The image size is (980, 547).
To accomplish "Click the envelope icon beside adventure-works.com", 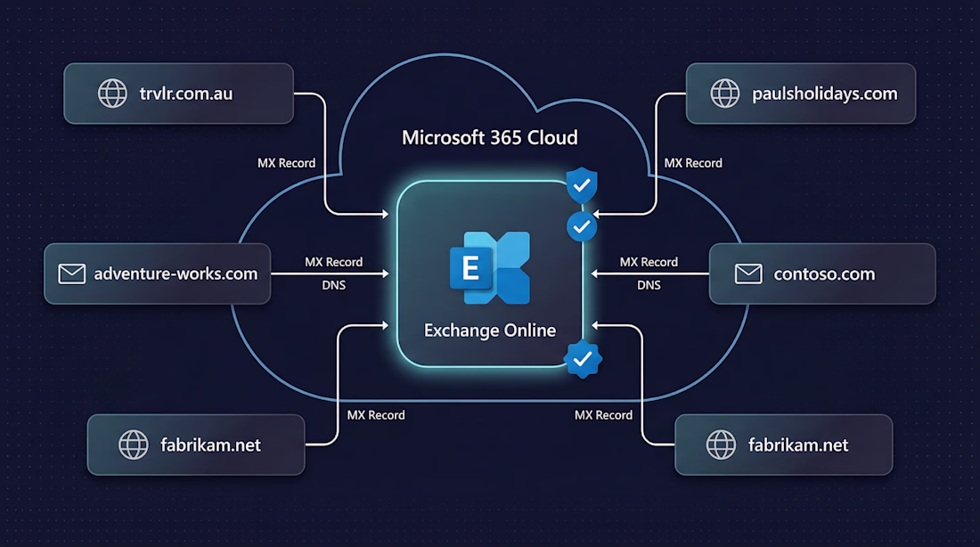I will coord(72,273).
